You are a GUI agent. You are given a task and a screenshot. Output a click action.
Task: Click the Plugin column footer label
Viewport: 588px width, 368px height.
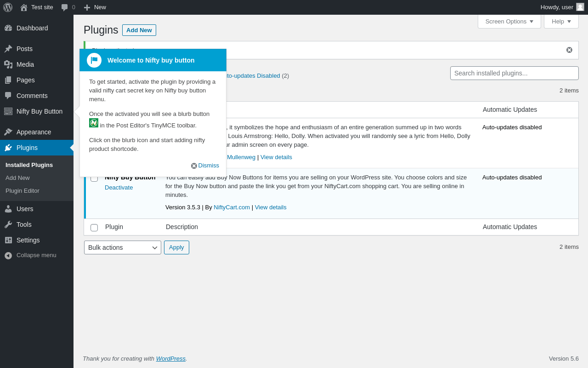point(114,227)
